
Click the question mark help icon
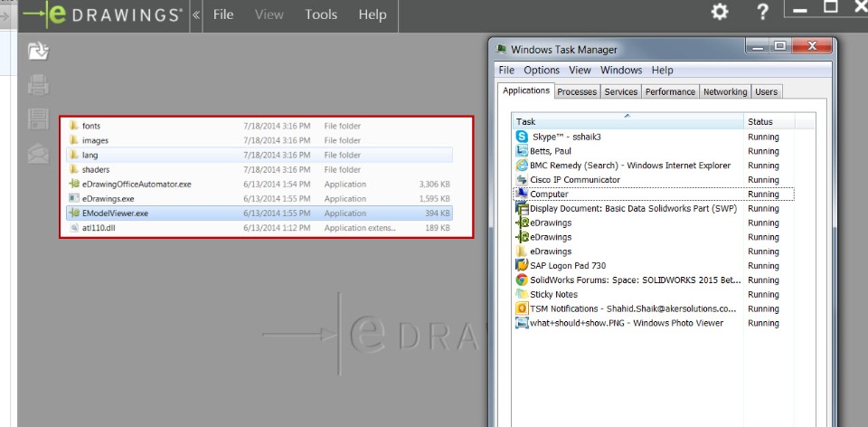point(762,12)
